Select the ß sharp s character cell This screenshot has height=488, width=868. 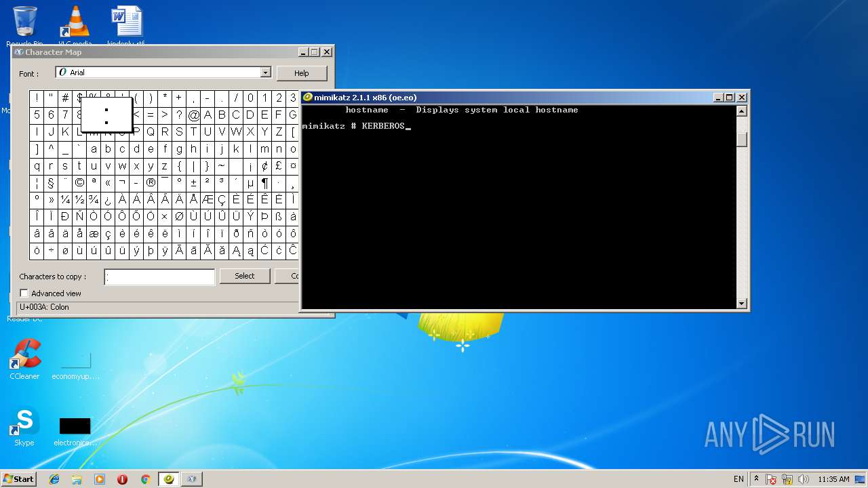(279, 217)
